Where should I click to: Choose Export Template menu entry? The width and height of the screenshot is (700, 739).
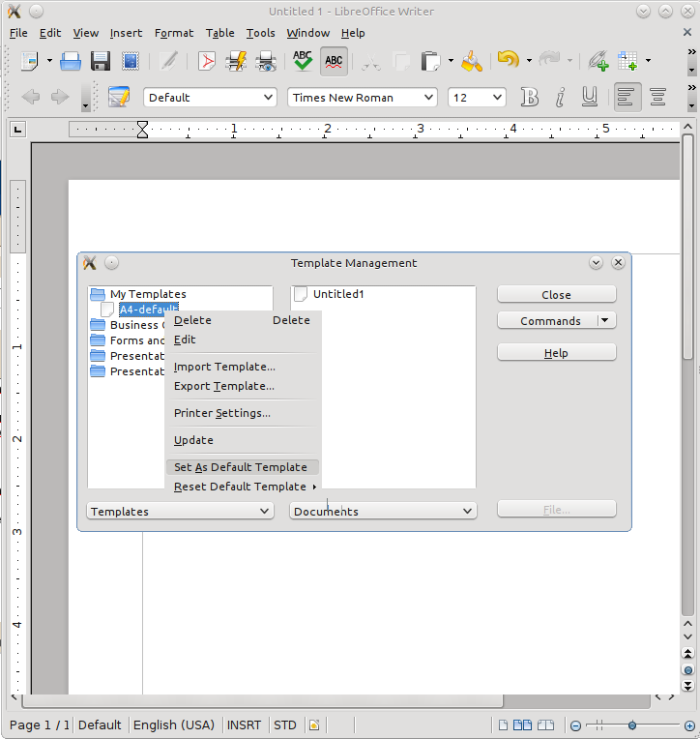pos(243,386)
